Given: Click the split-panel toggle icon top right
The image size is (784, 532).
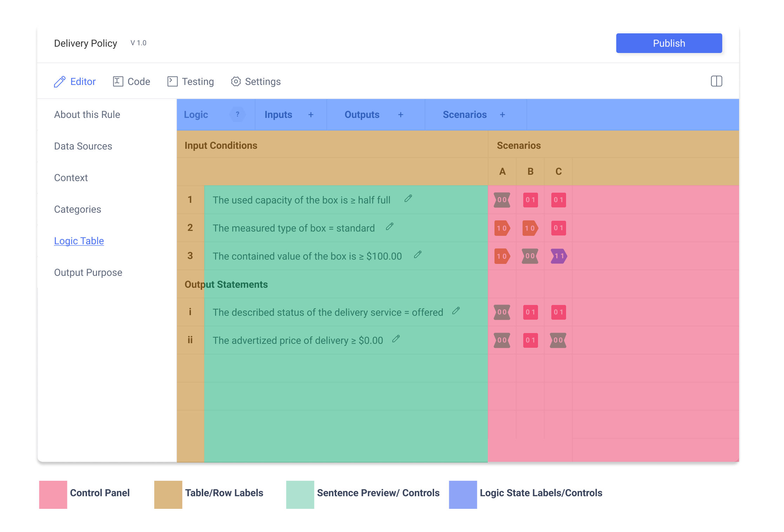Looking at the screenshot, I should [x=716, y=81].
